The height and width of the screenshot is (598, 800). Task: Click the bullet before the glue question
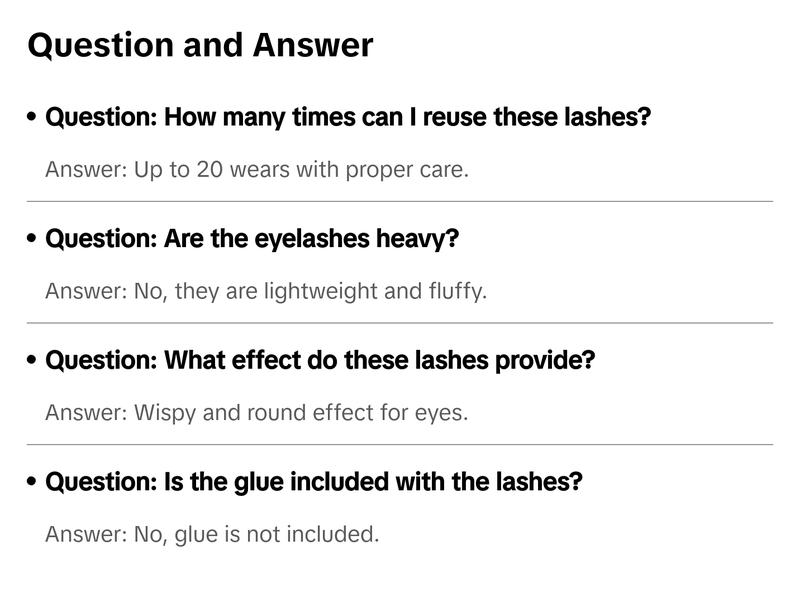(x=33, y=483)
